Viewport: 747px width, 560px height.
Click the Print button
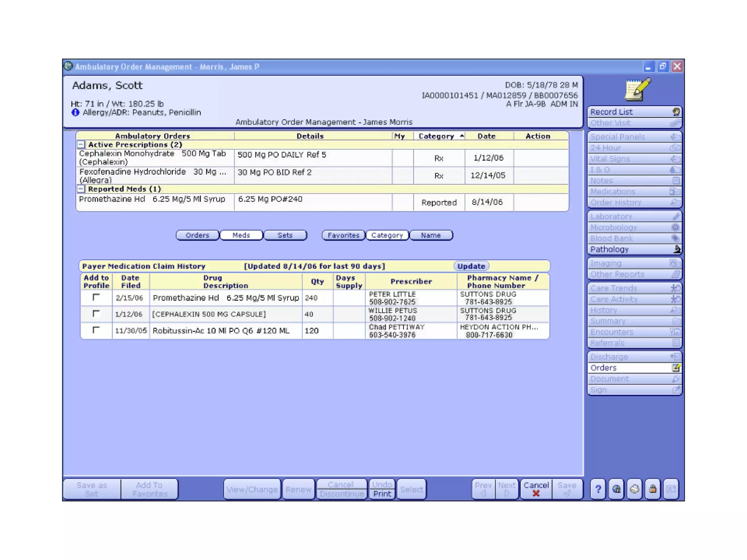(382, 494)
